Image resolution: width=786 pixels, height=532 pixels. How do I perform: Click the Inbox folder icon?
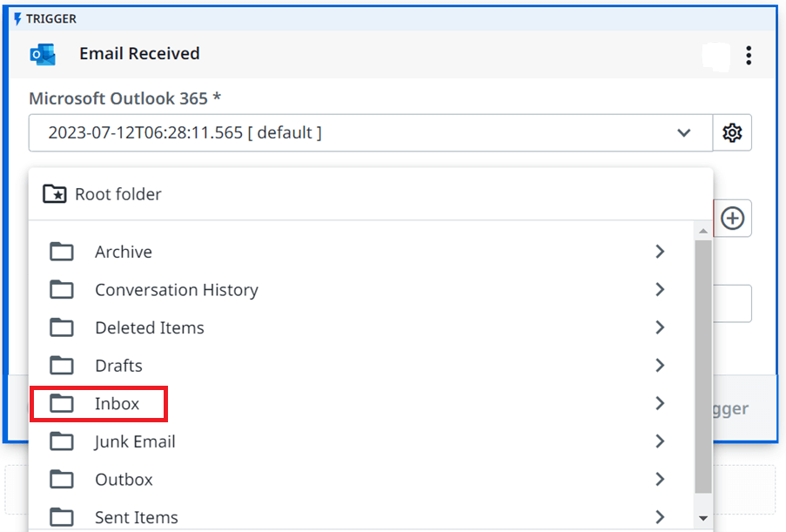click(62, 404)
